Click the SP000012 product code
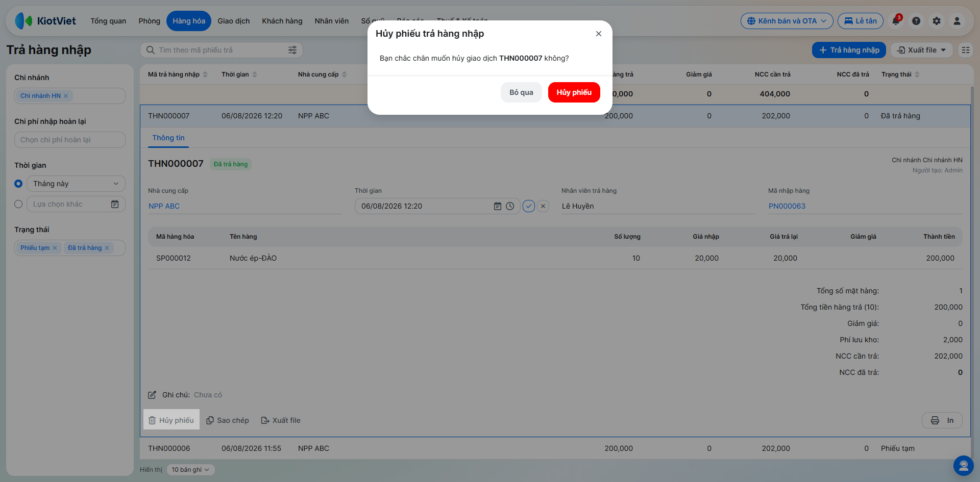The width and height of the screenshot is (980, 482). [x=174, y=258]
